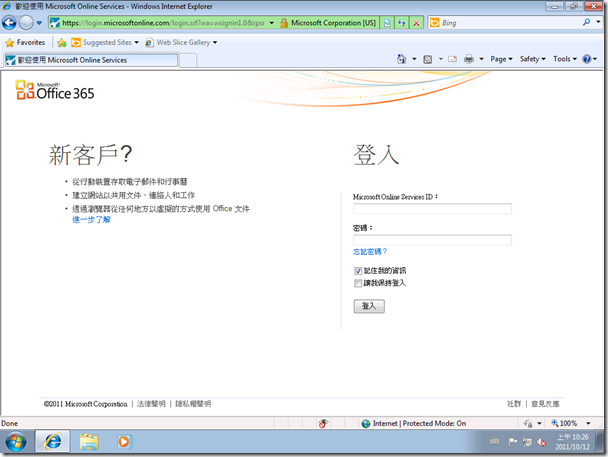The image size is (608, 457).
Task: Open the search provider dropdown arrow
Action: 598,22
